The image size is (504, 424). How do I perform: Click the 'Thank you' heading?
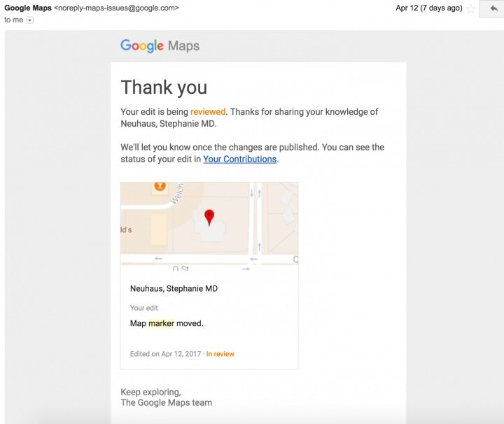click(164, 87)
